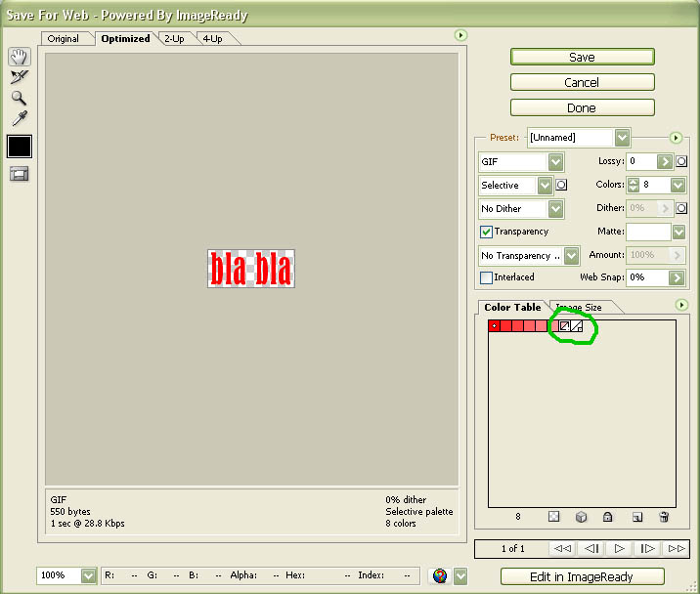Click the Web Snap value field
The image size is (700, 594).
click(648, 277)
